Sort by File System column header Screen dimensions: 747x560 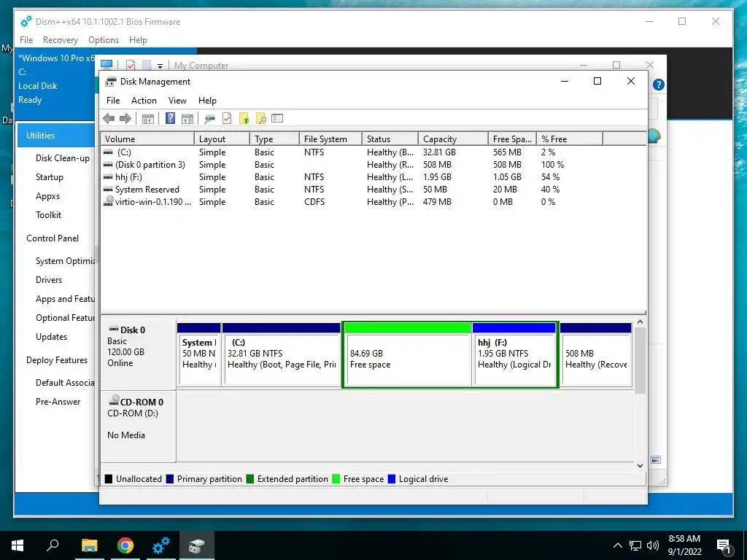coord(330,139)
